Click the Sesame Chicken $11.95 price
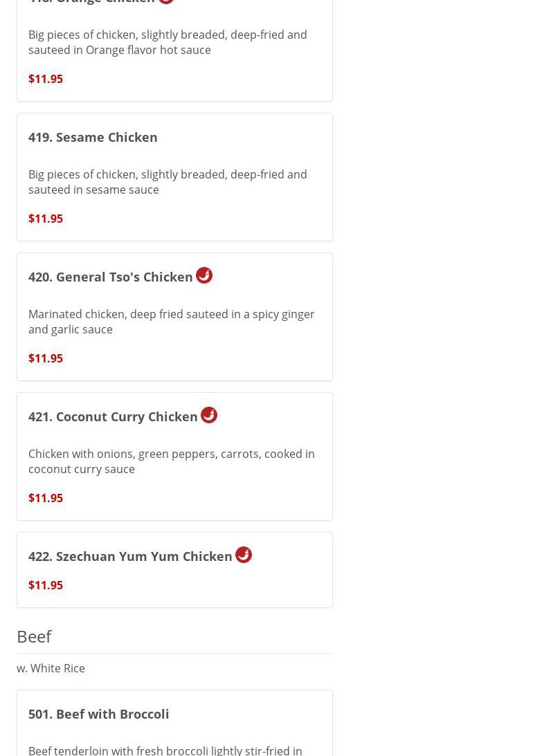 coord(46,219)
